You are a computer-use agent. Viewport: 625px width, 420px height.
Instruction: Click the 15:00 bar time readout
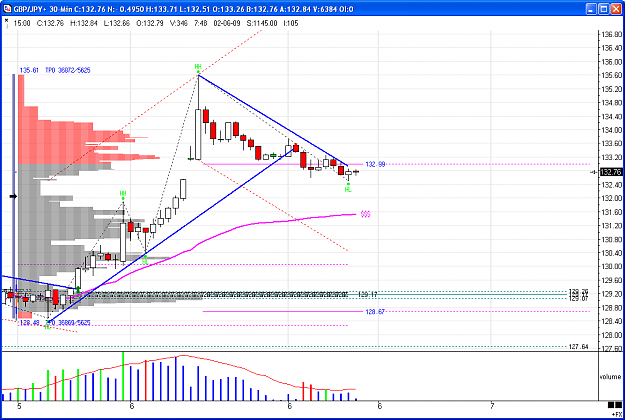coord(22,23)
